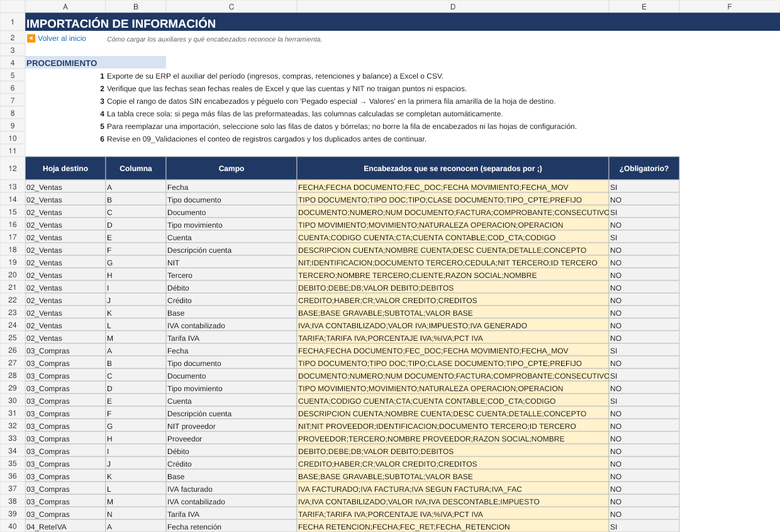Click the 'IVA facturado' field cell
The image size is (780, 532).
click(x=231, y=489)
